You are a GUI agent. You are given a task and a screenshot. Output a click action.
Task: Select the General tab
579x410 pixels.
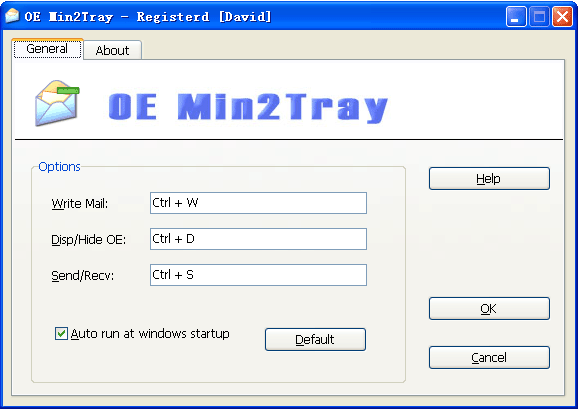[47, 48]
